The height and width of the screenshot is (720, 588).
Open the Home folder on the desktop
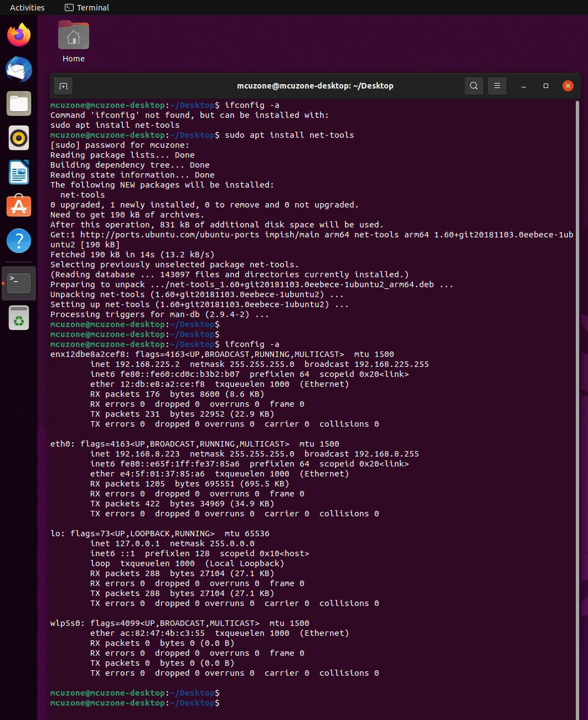click(x=73, y=35)
